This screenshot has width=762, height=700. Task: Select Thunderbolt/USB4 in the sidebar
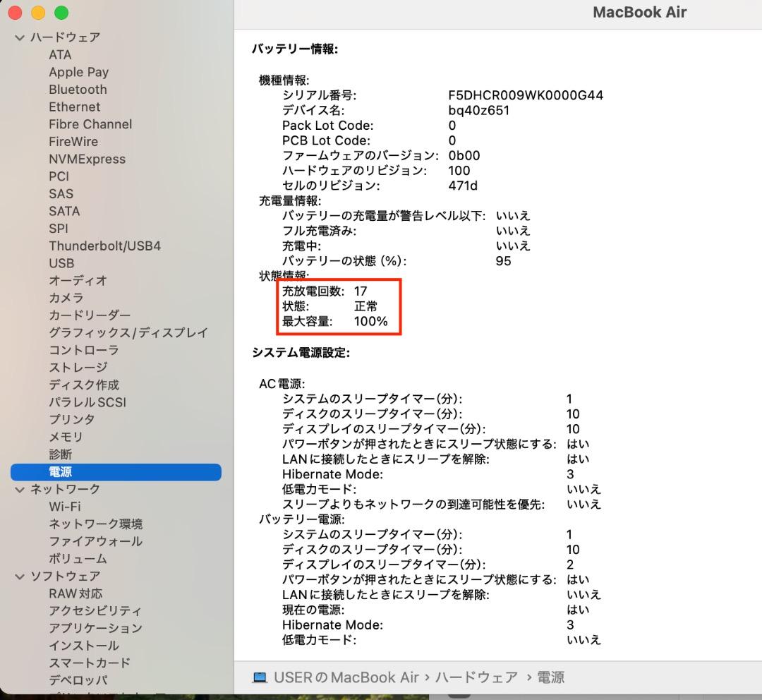pos(104,246)
